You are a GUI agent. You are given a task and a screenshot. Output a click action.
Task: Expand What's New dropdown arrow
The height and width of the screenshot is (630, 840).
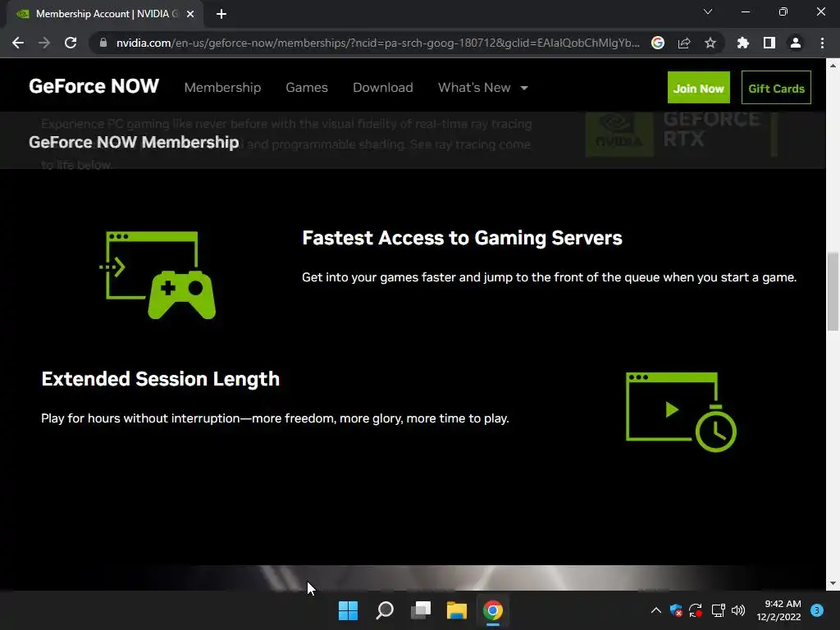point(524,88)
